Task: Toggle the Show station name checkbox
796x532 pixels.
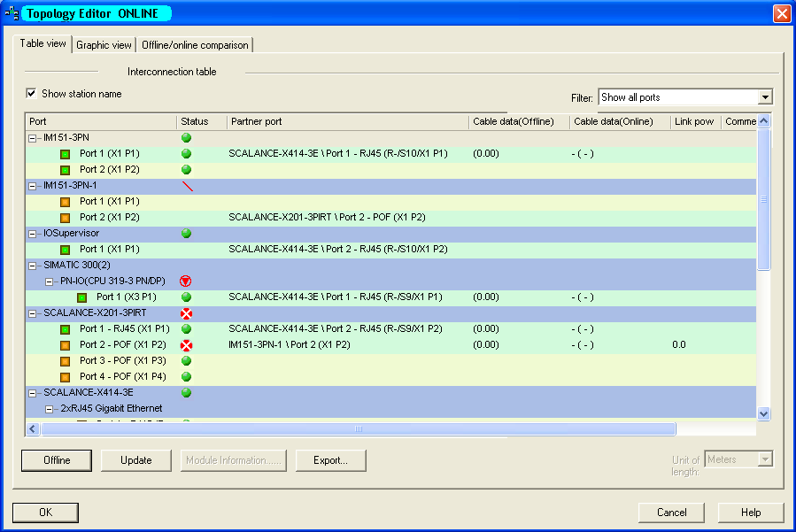Action: click(32, 94)
